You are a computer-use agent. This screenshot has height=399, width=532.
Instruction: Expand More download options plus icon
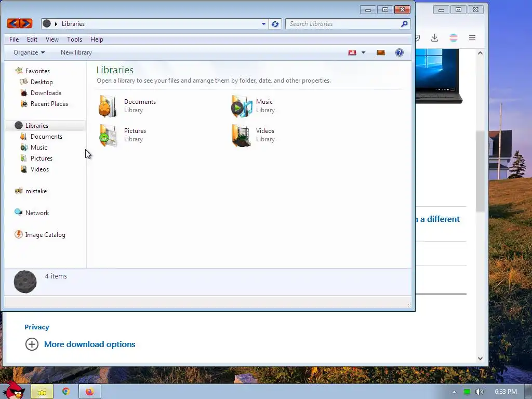tap(32, 344)
